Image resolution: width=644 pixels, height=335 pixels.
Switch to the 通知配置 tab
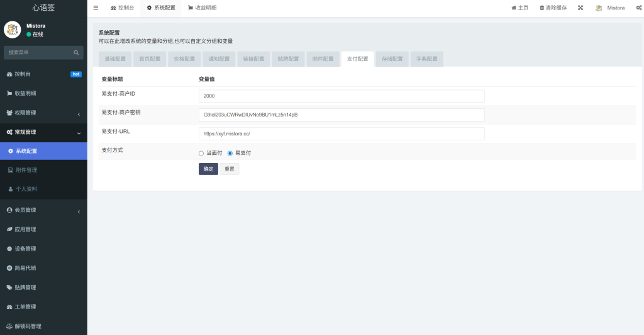pyautogui.click(x=219, y=59)
